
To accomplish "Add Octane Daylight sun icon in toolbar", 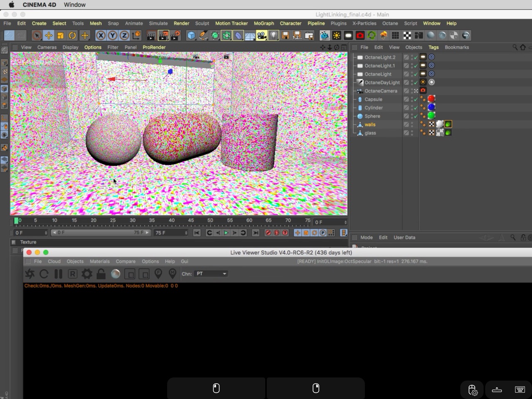I will 337,36.
